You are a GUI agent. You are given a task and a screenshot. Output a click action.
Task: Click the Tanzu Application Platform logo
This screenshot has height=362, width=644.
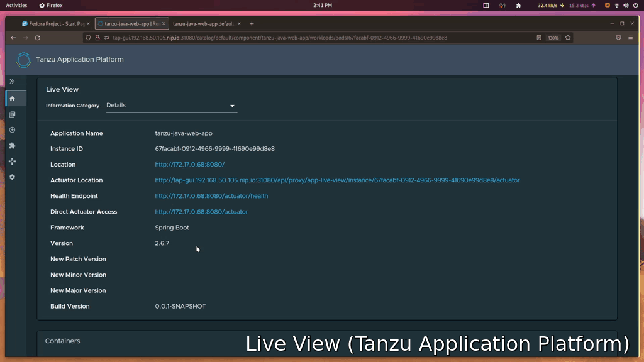[x=23, y=60]
